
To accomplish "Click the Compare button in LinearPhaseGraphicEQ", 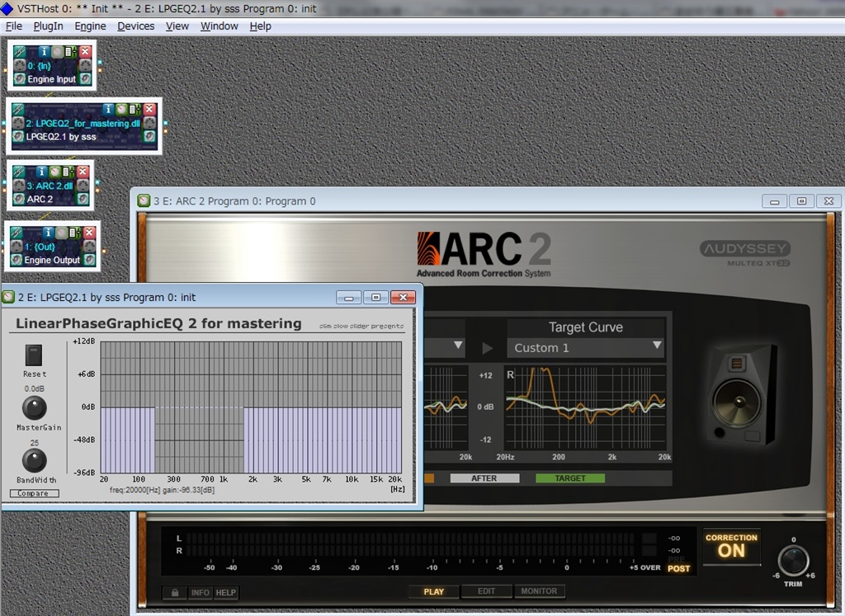I will pos(34,493).
